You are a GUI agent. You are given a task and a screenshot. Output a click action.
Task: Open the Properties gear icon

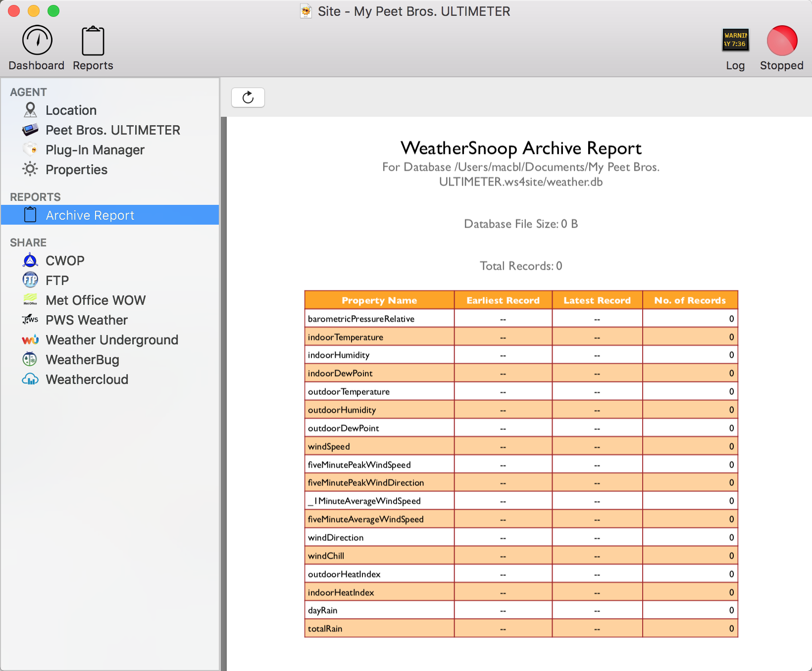point(30,169)
